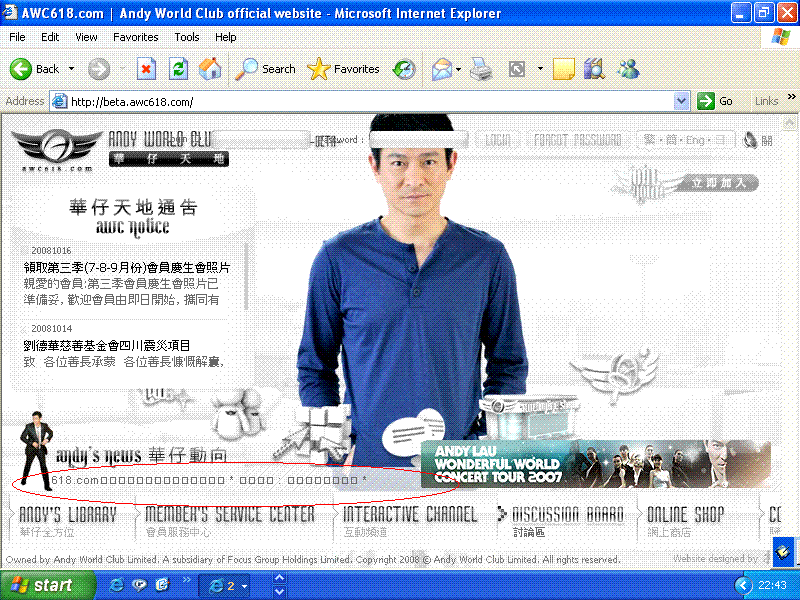
Task: Expand the Mail button dropdown arrow
Action: click(458, 69)
